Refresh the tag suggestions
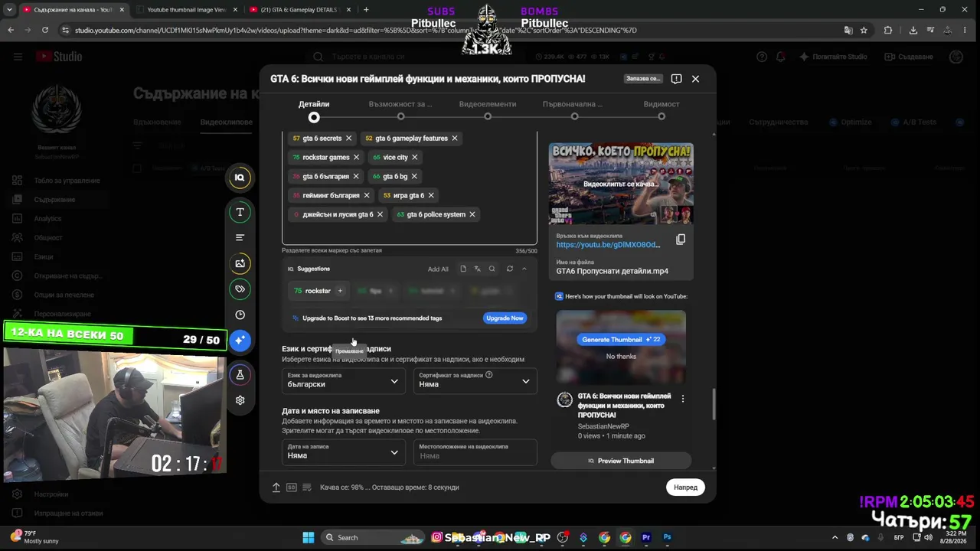Viewport: 980px width, 551px height. pos(509,269)
